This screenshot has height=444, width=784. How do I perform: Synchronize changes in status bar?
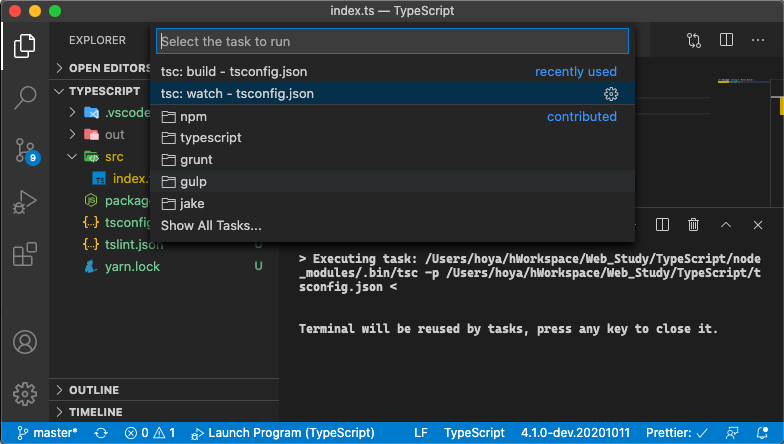pos(101,433)
